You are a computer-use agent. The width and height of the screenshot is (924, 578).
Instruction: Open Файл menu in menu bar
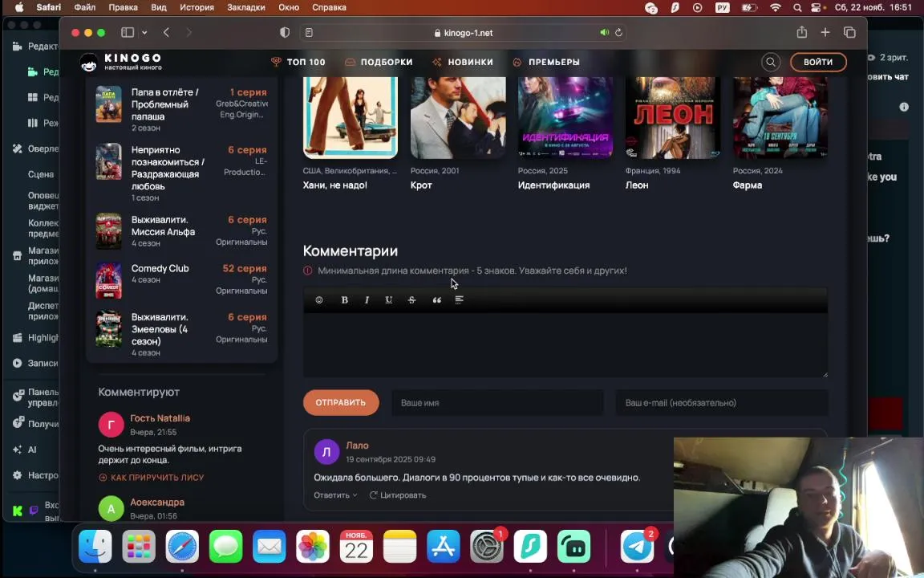[x=85, y=8]
